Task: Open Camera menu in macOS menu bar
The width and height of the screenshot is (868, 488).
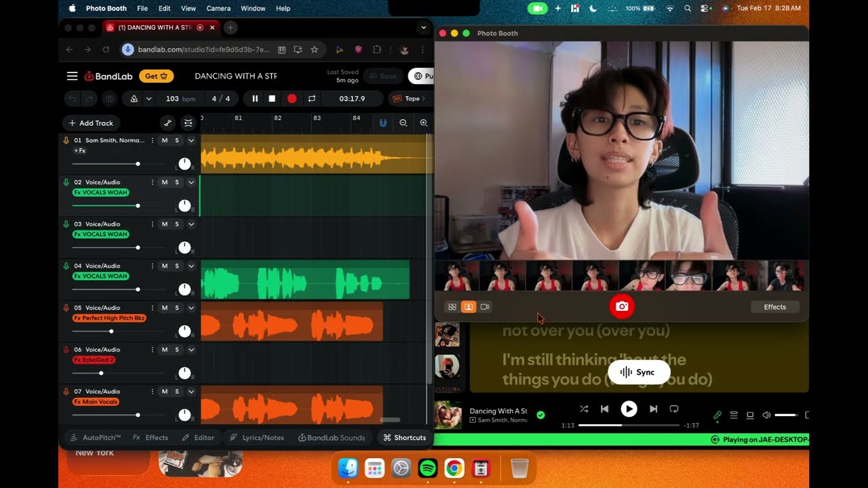Action: (x=218, y=8)
